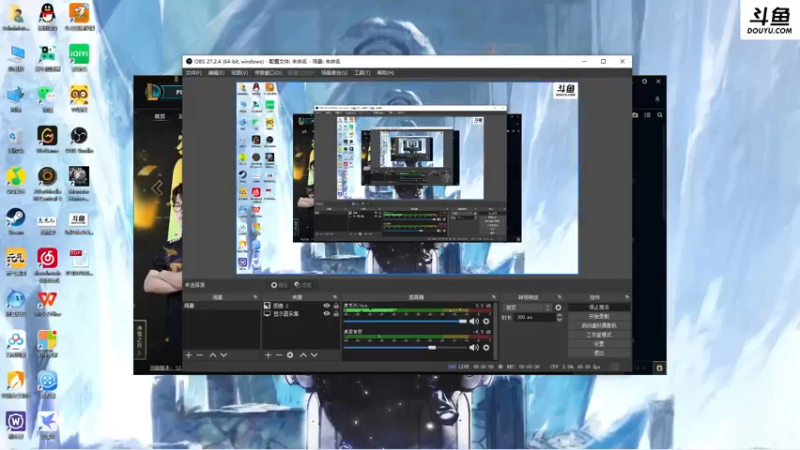Pop out the 来源 dock panel

pyautogui.click(x=335, y=297)
